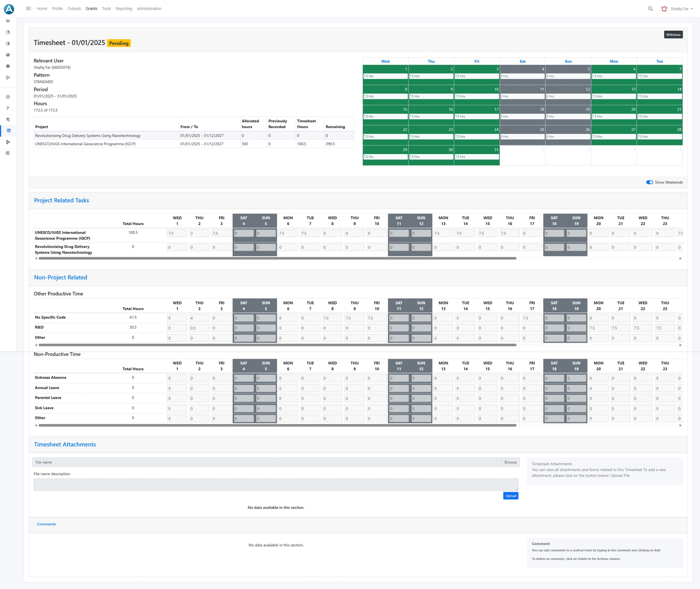Click the graduation cap search icon
The width and height of the screenshot is (700, 589).
pyautogui.click(x=8, y=119)
